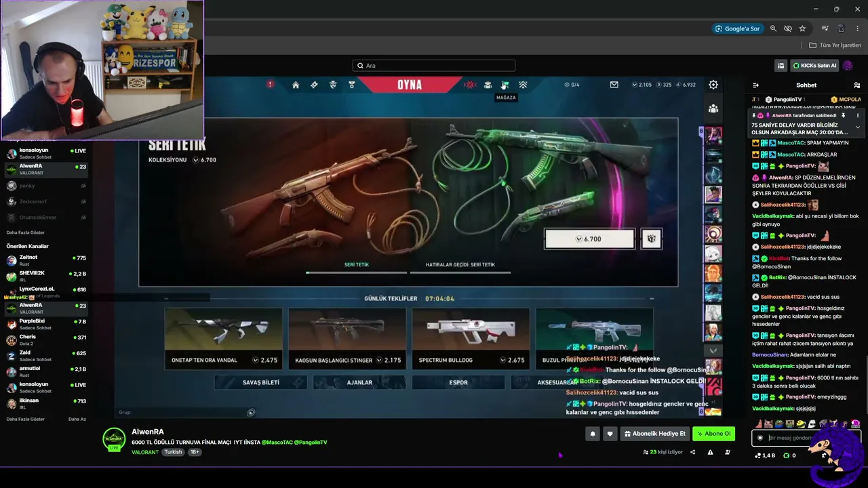The width and height of the screenshot is (868, 488).
Task: Open the bundle contents cube icon
Action: 651,239
